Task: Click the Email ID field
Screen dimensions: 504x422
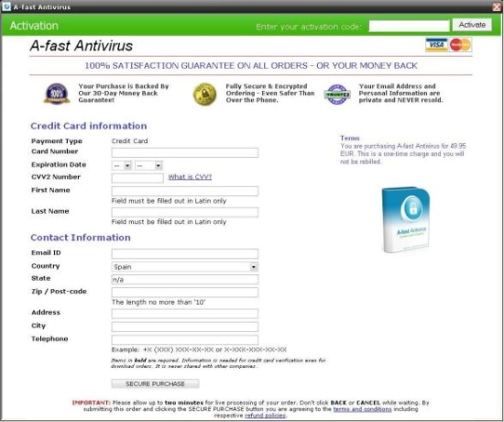Action: point(185,253)
